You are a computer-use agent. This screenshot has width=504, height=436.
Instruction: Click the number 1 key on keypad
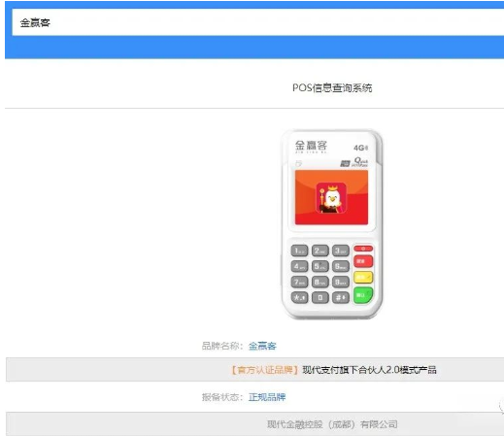299,251
